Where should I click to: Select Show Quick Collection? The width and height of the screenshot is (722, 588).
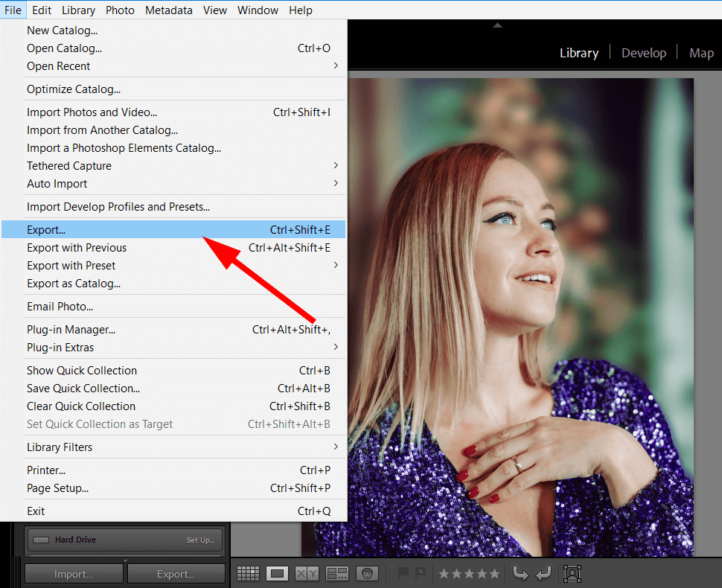click(173, 371)
